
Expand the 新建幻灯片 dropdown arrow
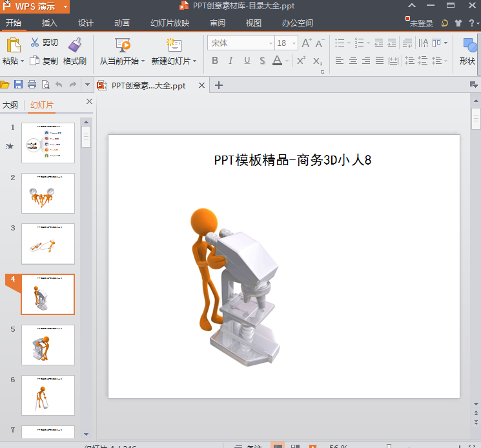point(195,61)
